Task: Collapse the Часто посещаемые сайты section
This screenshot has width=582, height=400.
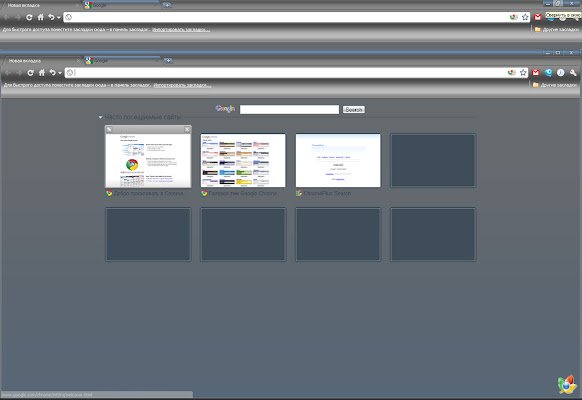Action: (100, 117)
